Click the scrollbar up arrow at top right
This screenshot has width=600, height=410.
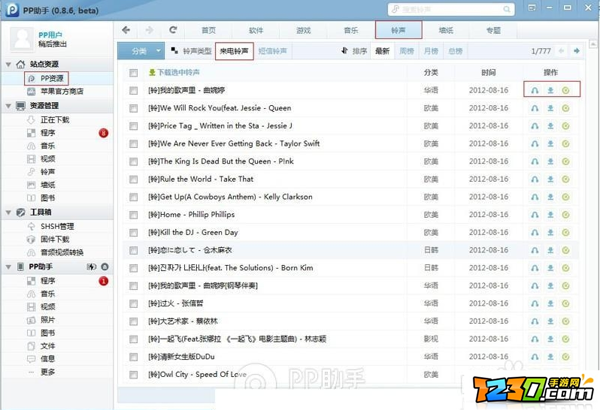(593, 44)
